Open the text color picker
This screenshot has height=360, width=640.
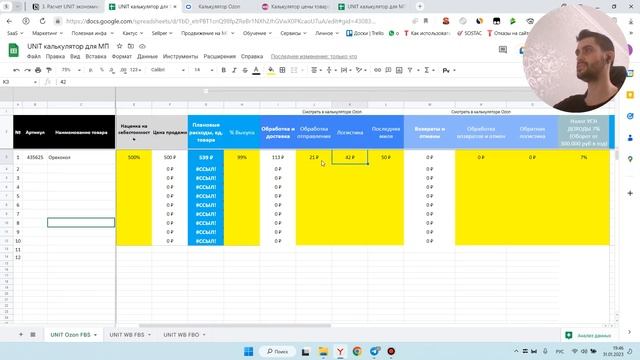tap(256, 70)
